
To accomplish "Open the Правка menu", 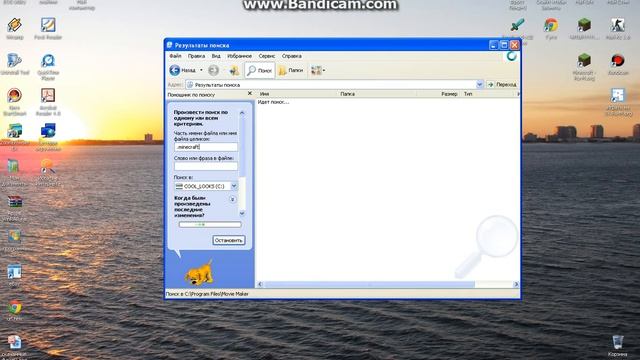I will pos(196,56).
